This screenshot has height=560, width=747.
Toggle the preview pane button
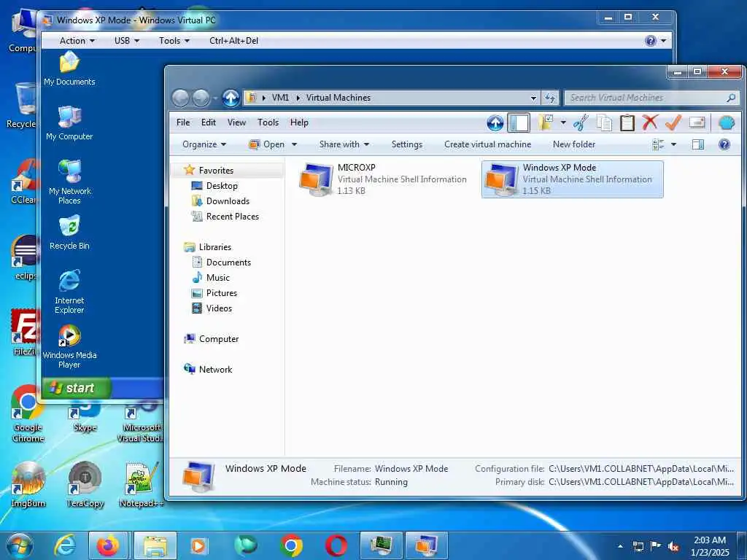click(698, 144)
